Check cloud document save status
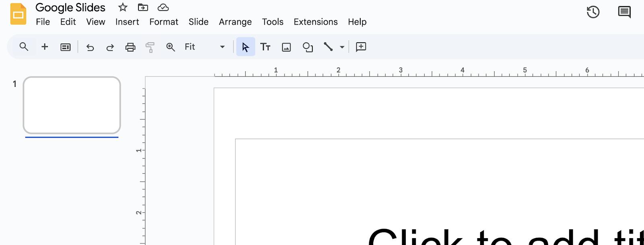The image size is (644, 245). pyautogui.click(x=163, y=7)
